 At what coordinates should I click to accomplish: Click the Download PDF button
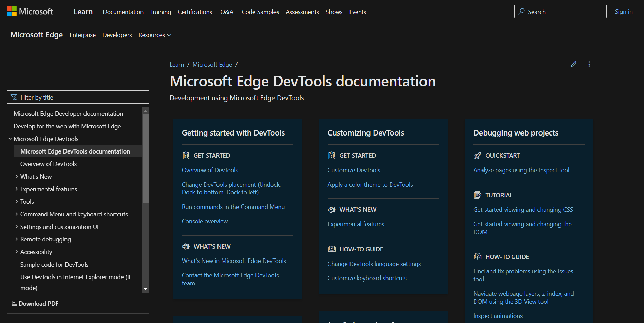tap(35, 303)
